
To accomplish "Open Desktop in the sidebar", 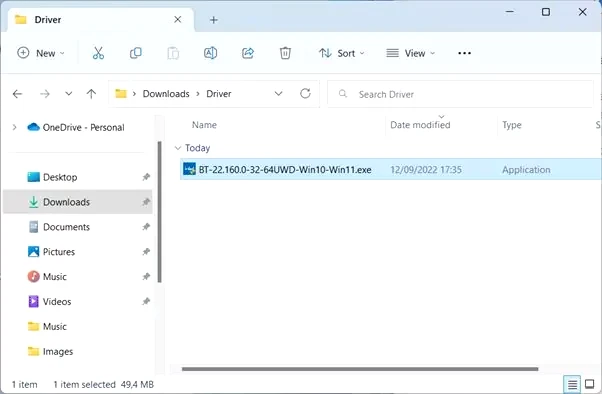I will point(60,177).
